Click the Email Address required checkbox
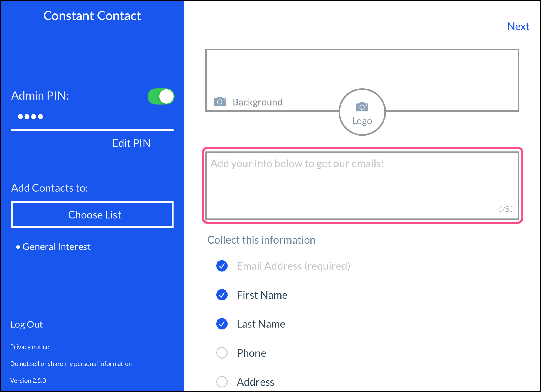Viewport: 541px width, 392px height. pos(222,266)
